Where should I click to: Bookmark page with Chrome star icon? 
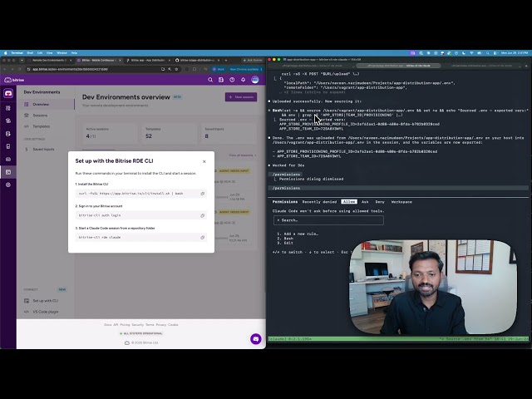(176, 69)
